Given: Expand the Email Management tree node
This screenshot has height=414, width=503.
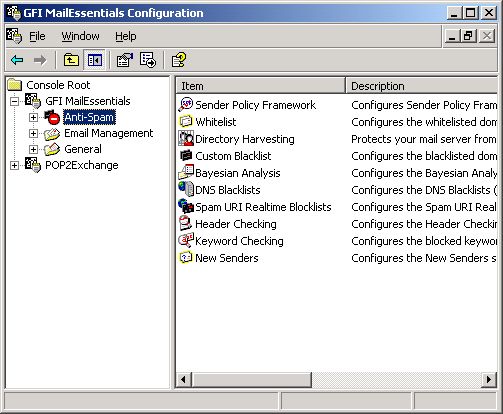Looking at the screenshot, I should (x=33, y=133).
